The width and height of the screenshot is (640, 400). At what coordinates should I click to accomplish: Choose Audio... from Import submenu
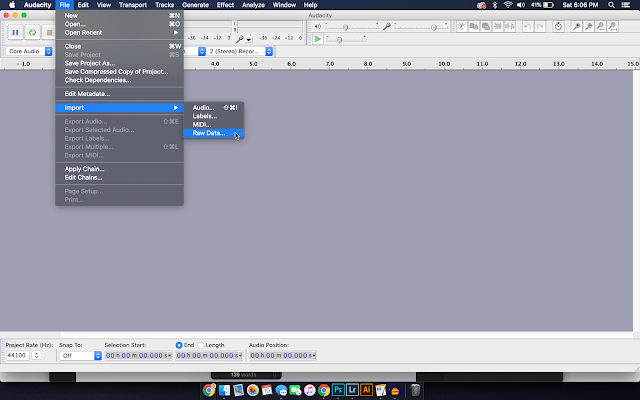[213, 107]
